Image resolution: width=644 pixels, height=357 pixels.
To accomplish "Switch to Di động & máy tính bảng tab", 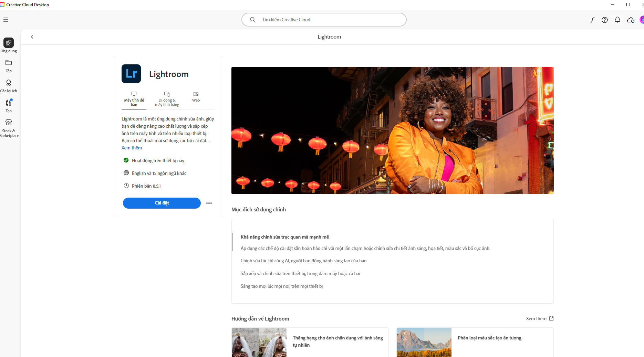I will tap(167, 99).
